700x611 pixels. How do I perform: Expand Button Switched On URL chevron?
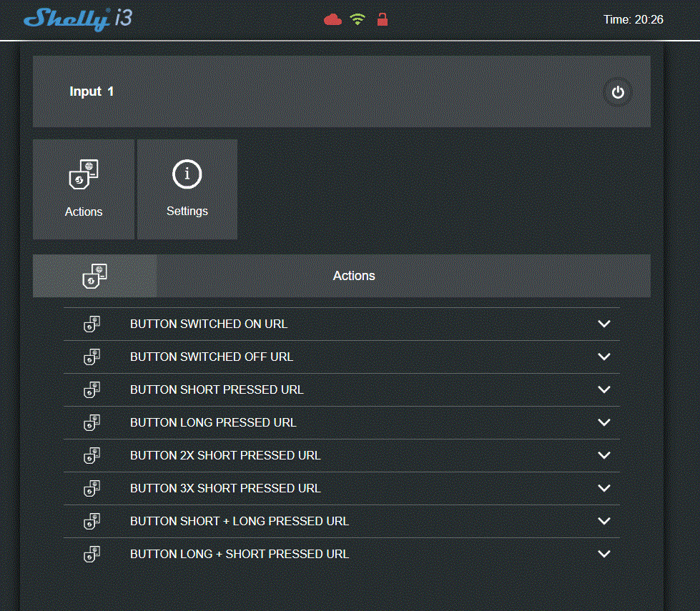(x=604, y=324)
